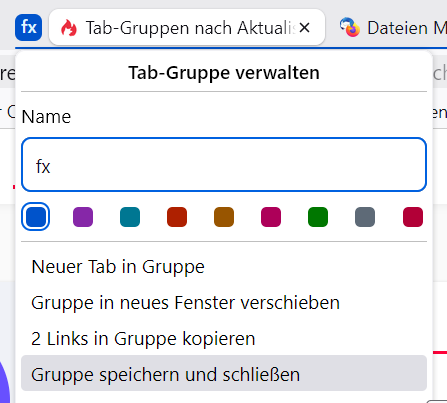Choose the brown-orange group color

pyautogui.click(x=224, y=217)
